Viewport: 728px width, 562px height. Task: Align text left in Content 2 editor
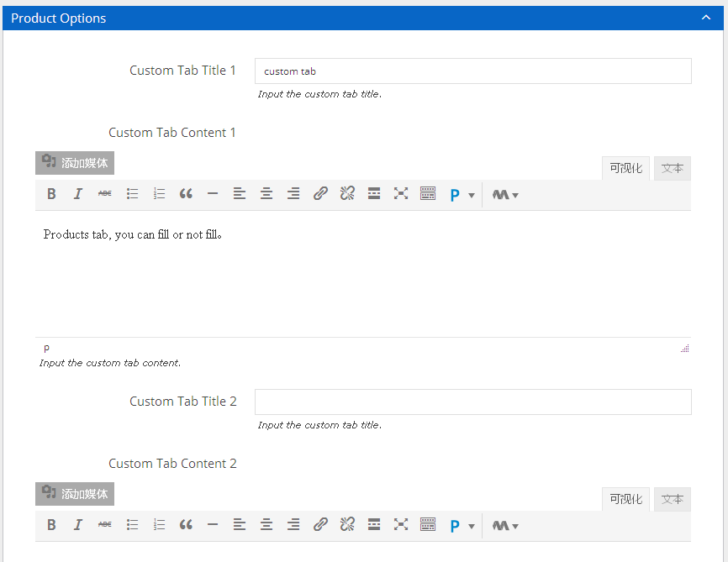[240, 525]
